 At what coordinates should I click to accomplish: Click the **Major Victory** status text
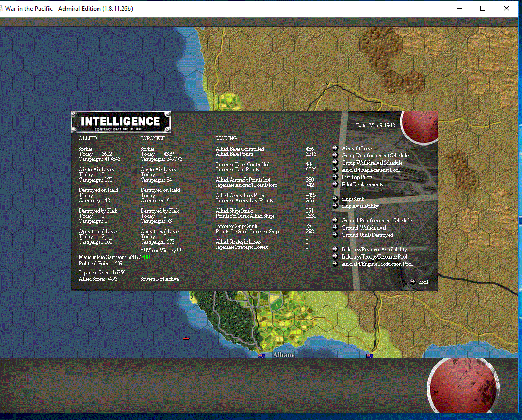click(x=161, y=250)
